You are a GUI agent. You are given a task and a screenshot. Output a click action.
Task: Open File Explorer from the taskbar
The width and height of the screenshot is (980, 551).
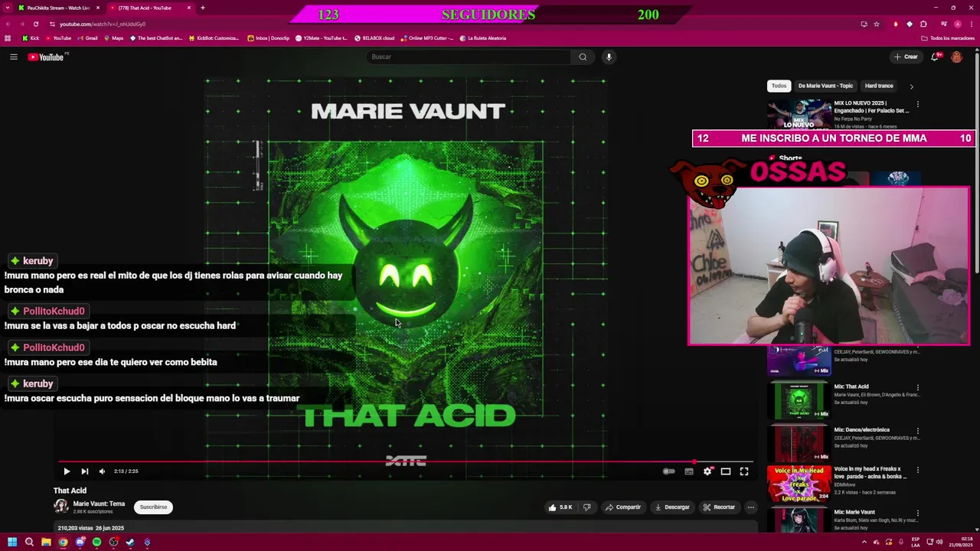pos(46,543)
